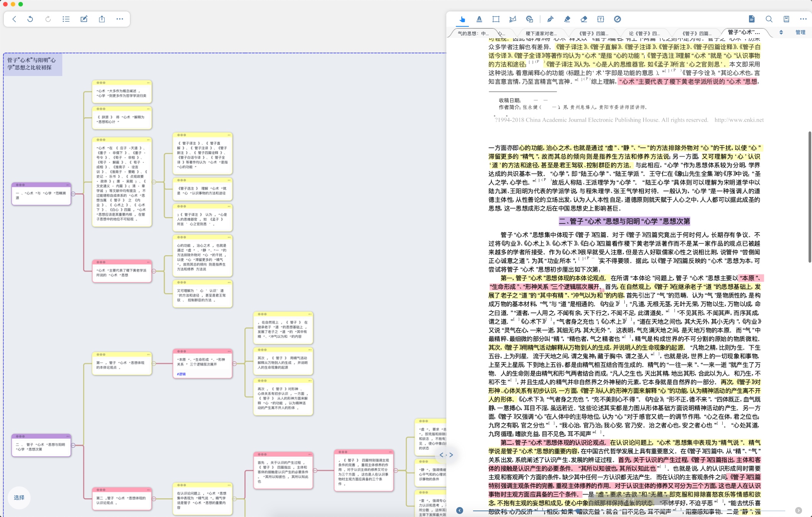
Task: Select the hand pointer tool
Action: (462, 19)
